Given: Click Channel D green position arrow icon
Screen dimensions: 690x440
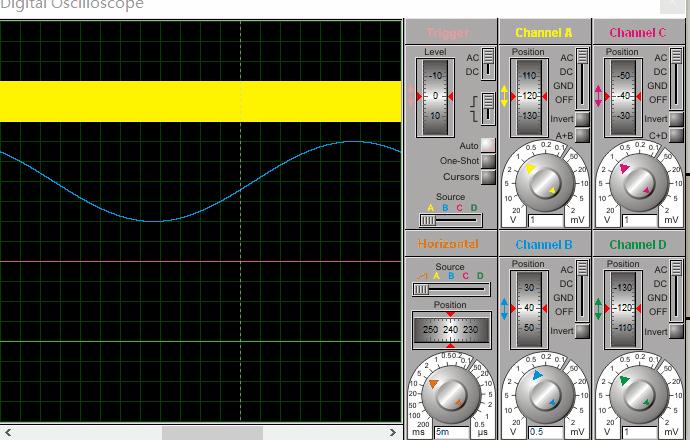Looking at the screenshot, I should pyautogui.click(x=598, y=308).
